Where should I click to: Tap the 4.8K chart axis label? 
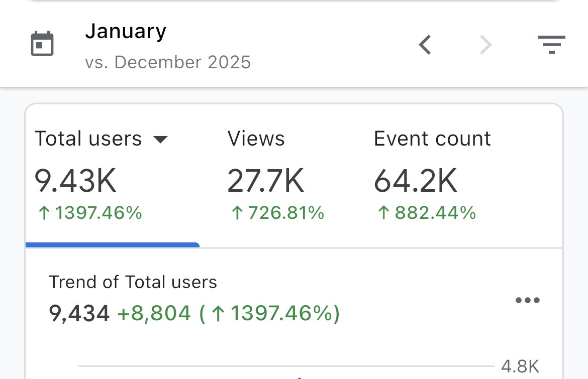[x=520, y=366]
